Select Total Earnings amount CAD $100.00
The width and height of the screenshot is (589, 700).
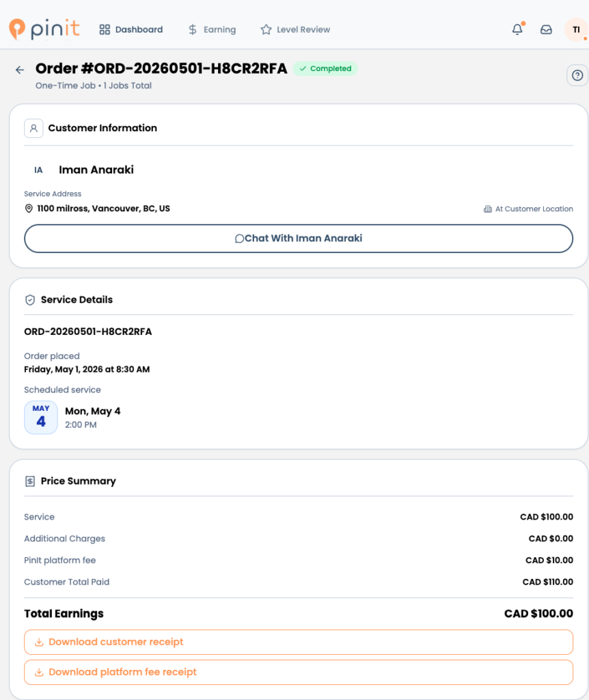(538, 614)
